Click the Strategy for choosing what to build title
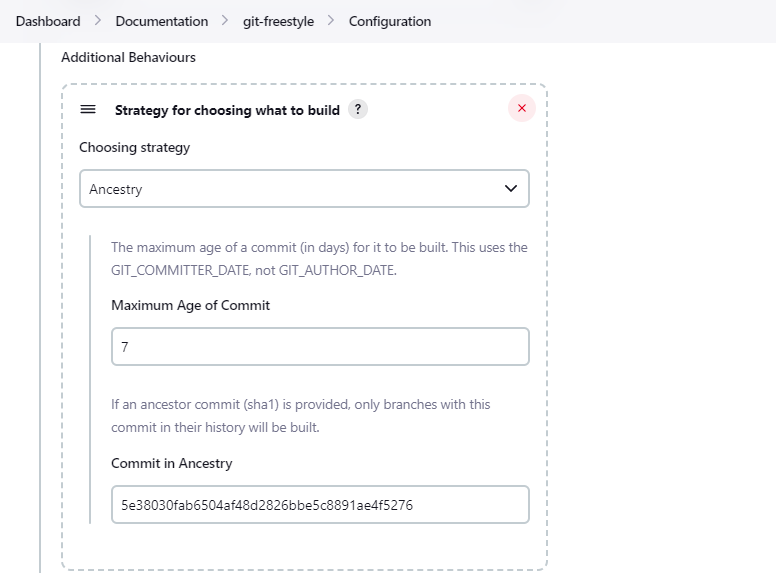Viewport: 776px width, 573px height. tap(227, 110)
